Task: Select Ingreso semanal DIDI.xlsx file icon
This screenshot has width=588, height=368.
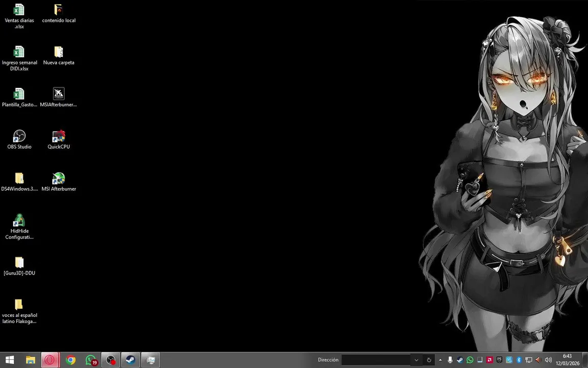Action: [19, 58]
